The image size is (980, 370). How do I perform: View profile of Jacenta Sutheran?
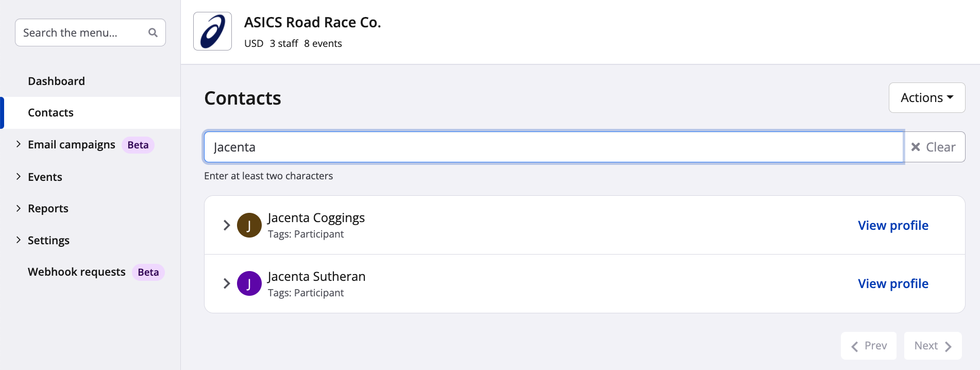893,283
